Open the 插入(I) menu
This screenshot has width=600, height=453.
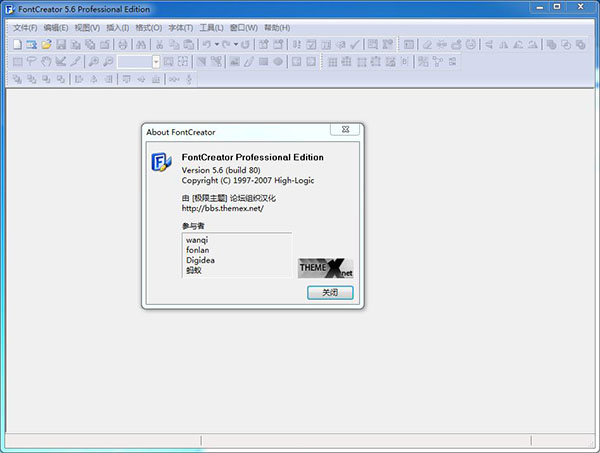[x=117, y=28]
